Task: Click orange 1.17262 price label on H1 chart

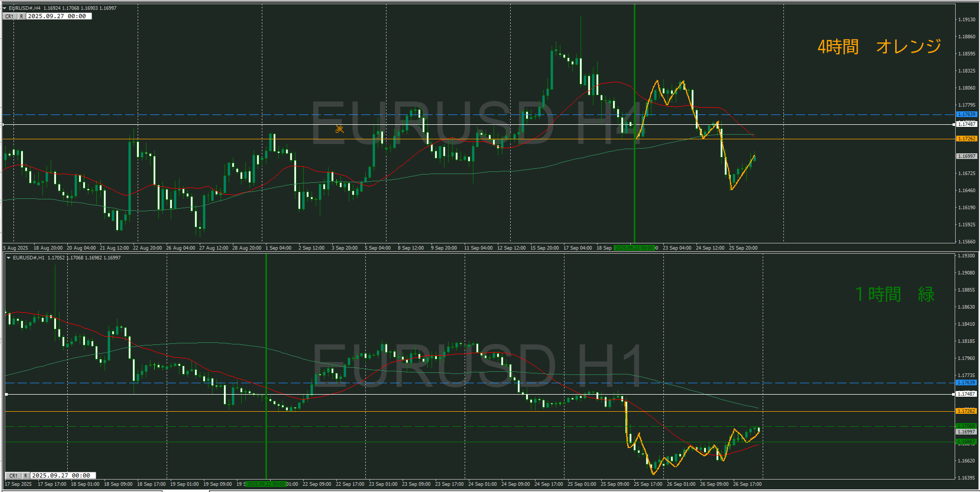Action: (x=966, y=411)
